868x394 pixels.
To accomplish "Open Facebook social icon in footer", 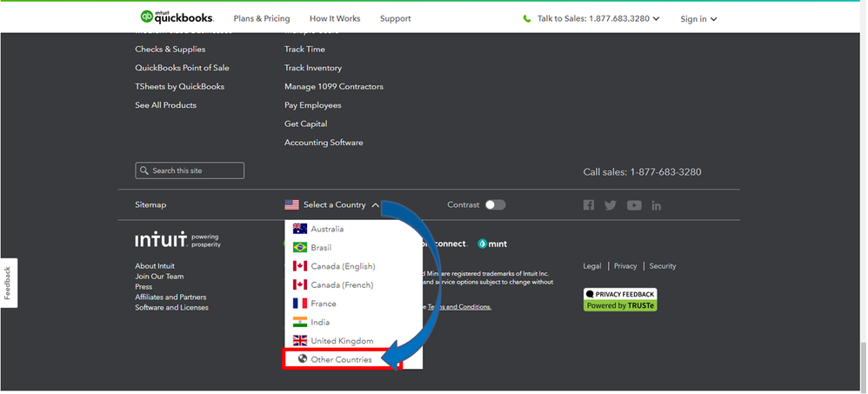I will 589,205.
